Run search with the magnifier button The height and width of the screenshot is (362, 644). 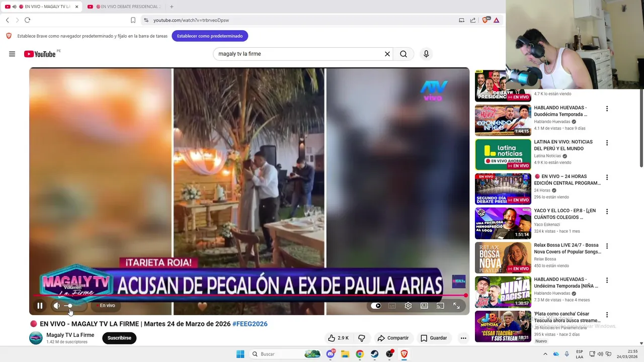pos(404,54)
